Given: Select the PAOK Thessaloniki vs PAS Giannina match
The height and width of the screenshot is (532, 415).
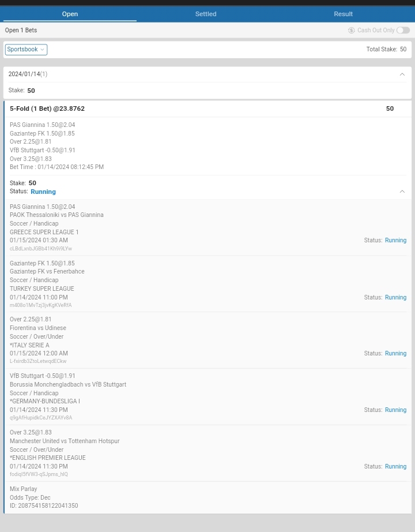Looking at the screenshot, I should click(56, 215).
